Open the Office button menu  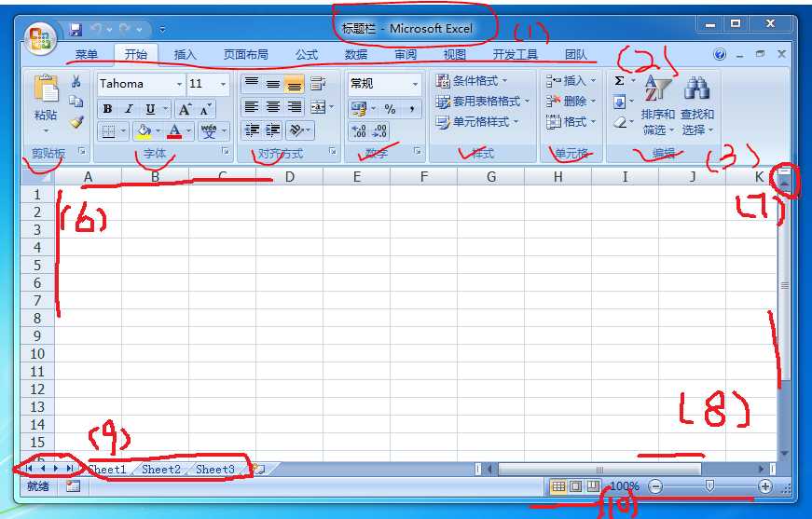40,39
